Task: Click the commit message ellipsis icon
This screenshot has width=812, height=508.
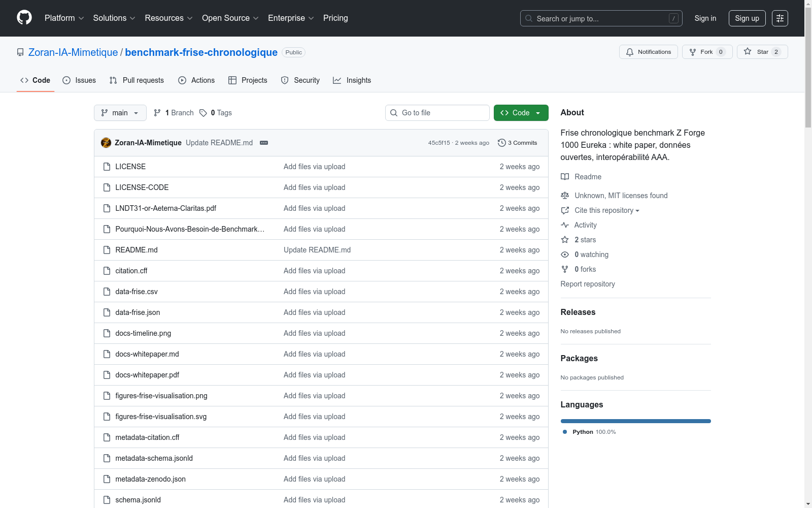Action: (264, 143)
